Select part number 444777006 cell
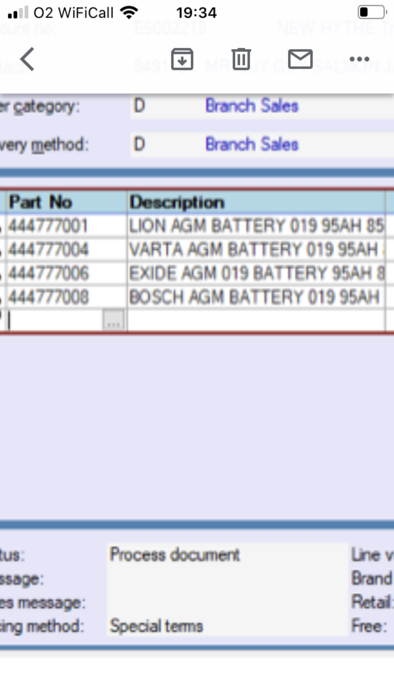 coord(67,273)
